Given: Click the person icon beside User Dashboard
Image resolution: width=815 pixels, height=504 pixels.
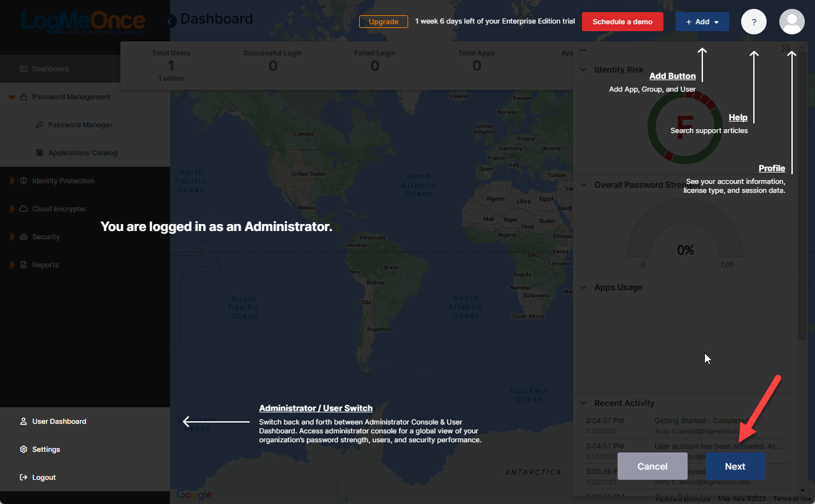Looking at the screenshot, I should (24, 421).
